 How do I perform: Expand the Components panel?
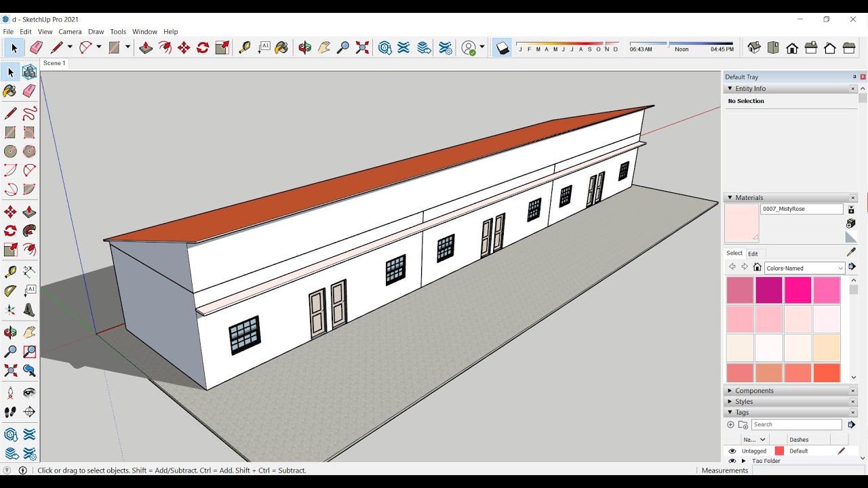coord(730,391)
